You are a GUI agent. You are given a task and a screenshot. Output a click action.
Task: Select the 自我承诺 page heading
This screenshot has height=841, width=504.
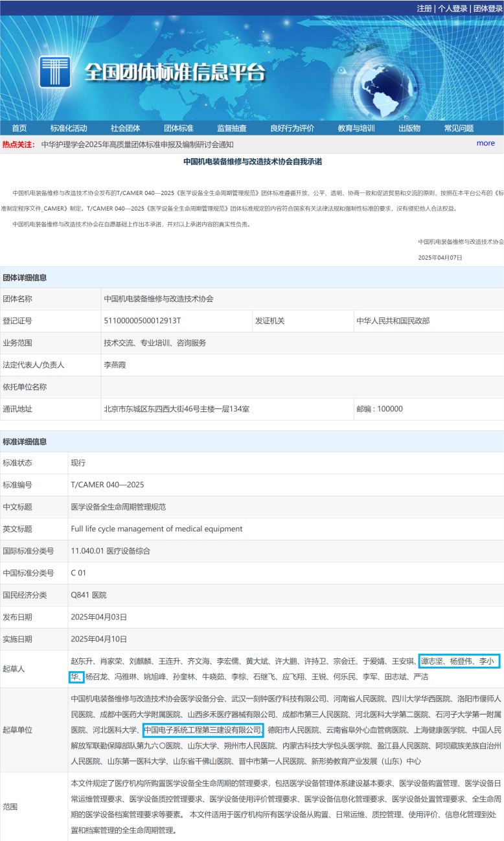tap(253, 162)
